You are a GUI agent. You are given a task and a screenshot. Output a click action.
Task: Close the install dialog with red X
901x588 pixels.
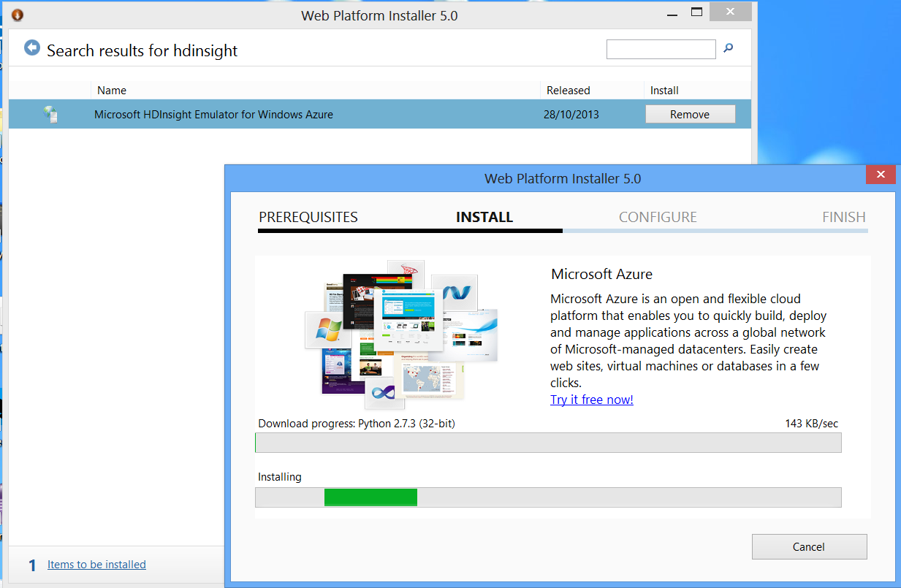coord(881,174)
